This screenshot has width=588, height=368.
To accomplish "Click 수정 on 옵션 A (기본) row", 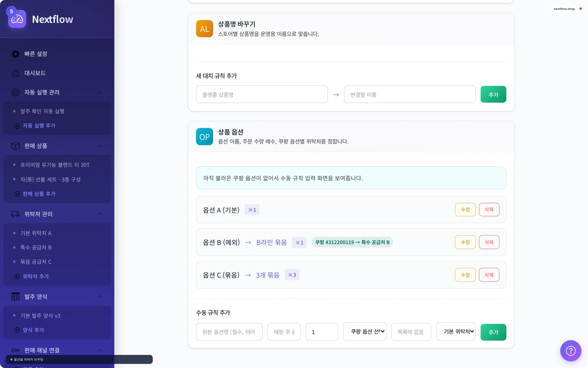I will point(465,209).
